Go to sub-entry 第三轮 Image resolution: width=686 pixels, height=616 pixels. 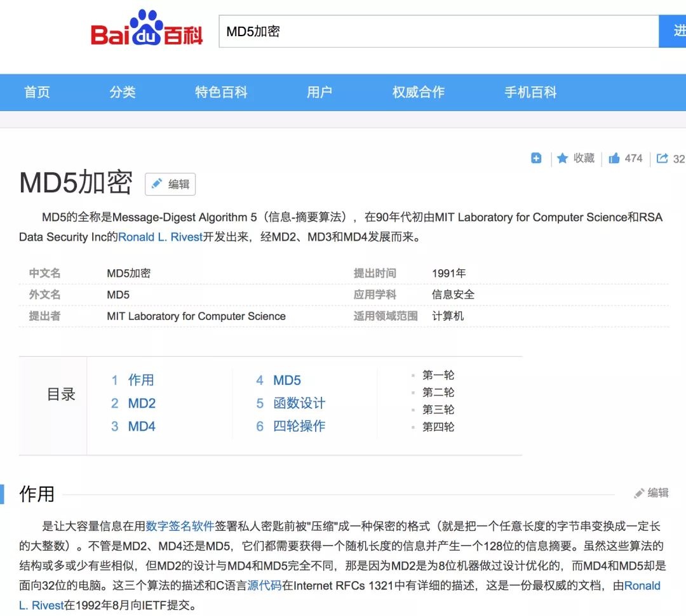(438, 410)
